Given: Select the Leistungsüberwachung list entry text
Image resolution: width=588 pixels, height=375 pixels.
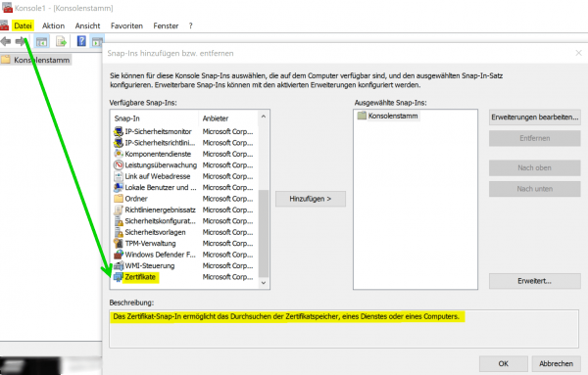Looking at the screenshot, I should tap(161, 164).
